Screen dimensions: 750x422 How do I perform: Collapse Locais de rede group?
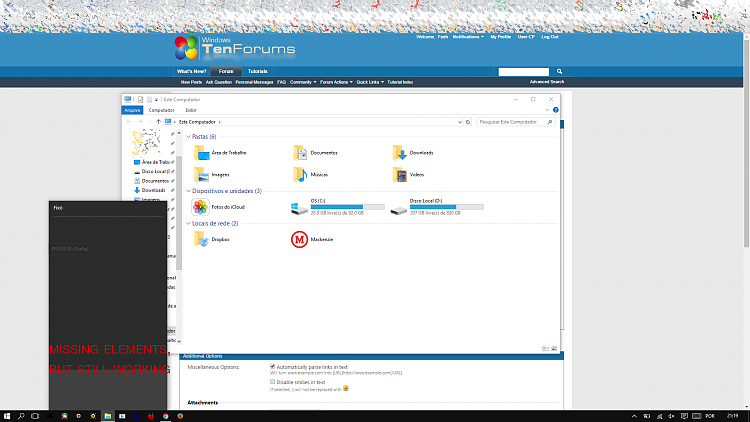pos(188,223)
